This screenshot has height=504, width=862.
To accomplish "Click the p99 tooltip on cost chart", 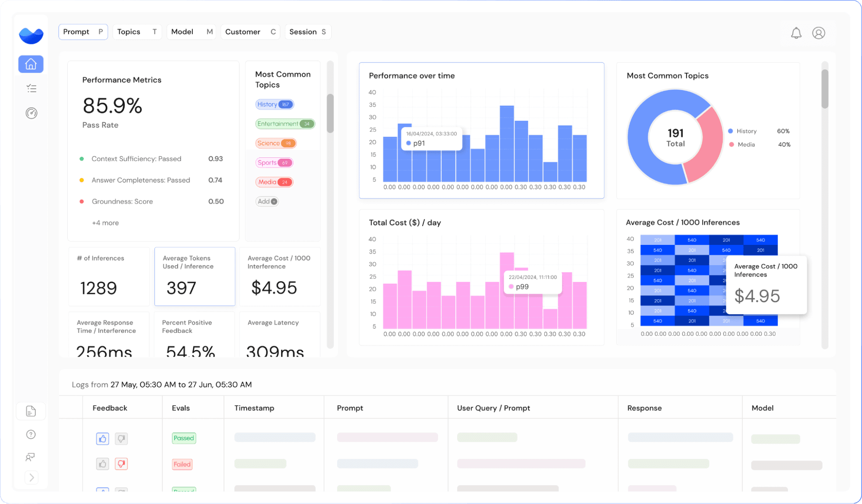I will click(533, 282).
